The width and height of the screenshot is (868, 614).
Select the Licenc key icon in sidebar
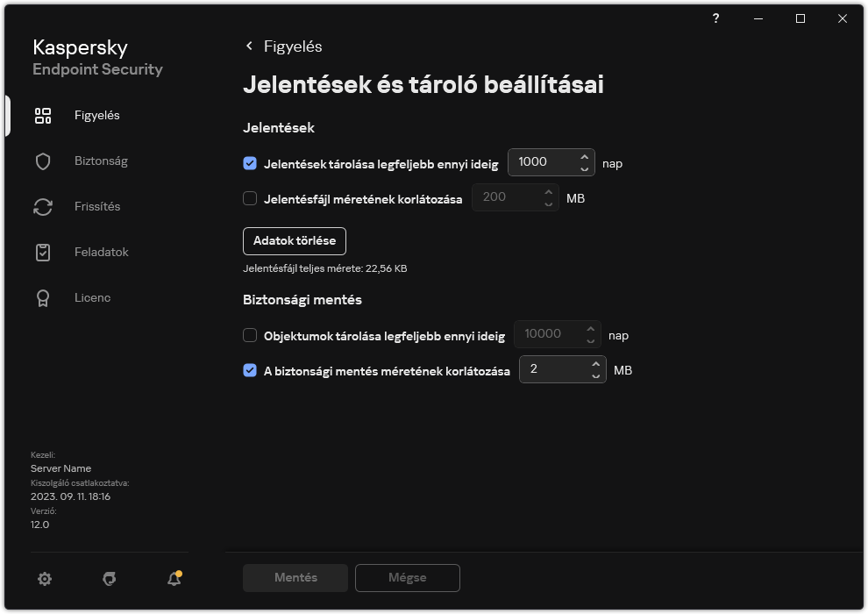pyautogui.click(x=43, y=297)
